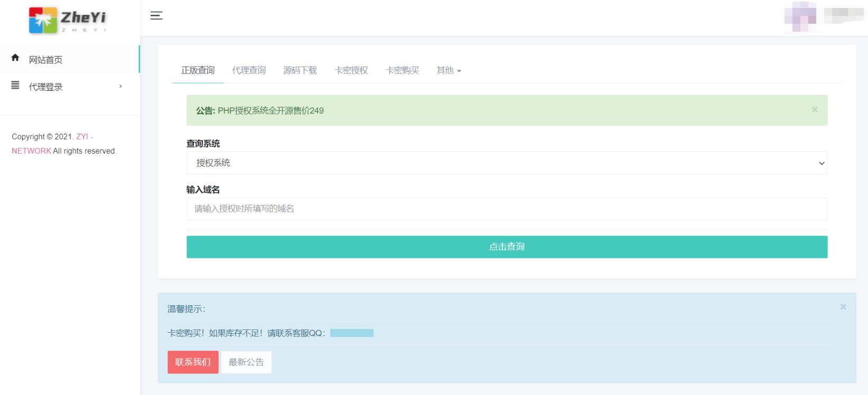Open the 源码下载 tab
868x395 pixels.
point(300,71)
